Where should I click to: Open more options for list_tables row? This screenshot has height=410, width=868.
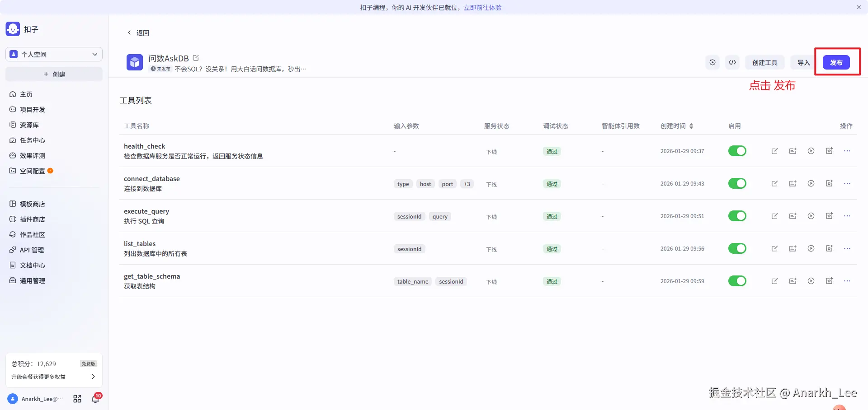(x=847, y=248)
